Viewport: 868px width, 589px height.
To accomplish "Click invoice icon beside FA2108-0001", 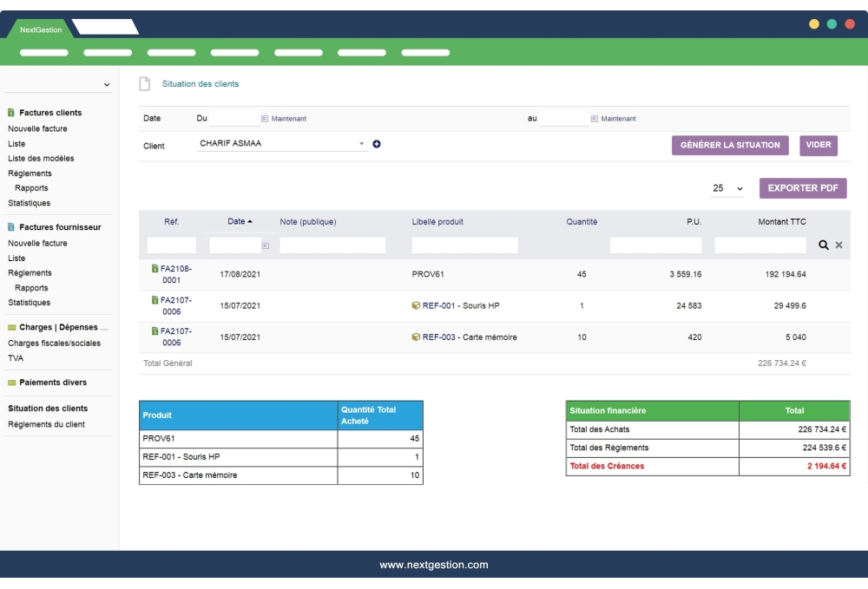I will [x=155, y=269].
